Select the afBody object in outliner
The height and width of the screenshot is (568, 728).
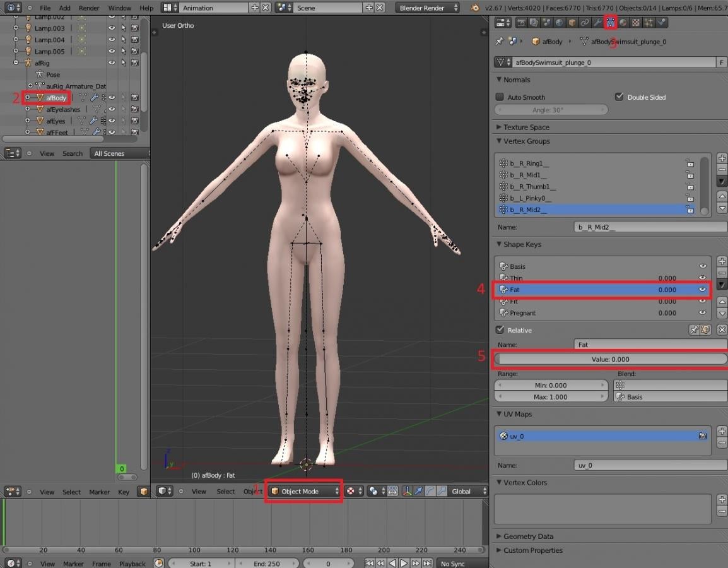[56, 98]
